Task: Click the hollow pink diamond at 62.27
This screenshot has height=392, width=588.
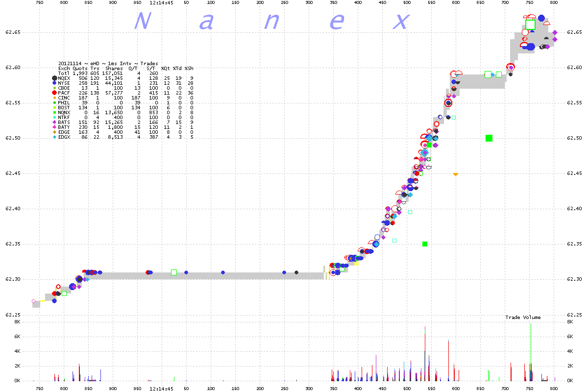Action: pyautogui.click(x=34, y=301)
